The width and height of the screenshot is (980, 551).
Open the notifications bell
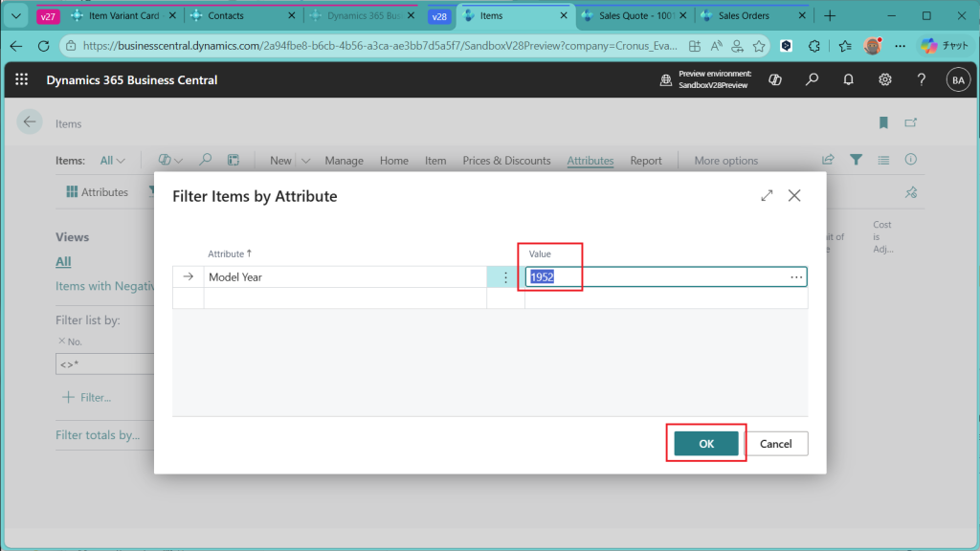tap(849, 80)
